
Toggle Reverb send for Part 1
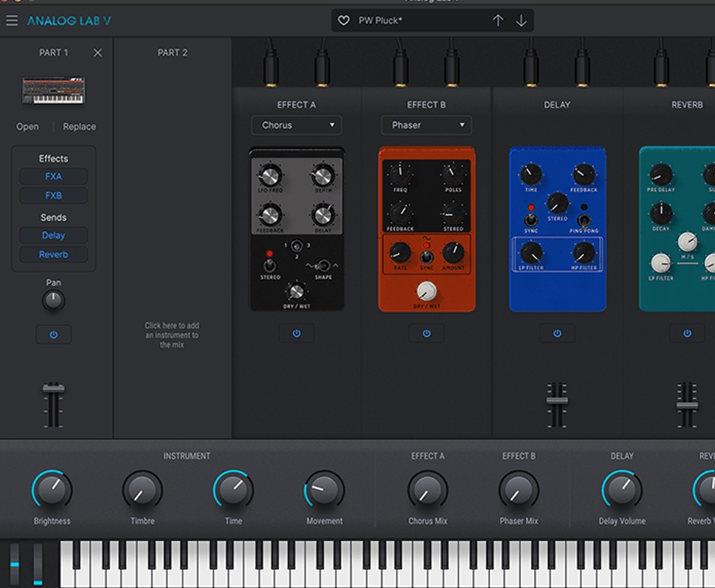click(x=53, y=254)
